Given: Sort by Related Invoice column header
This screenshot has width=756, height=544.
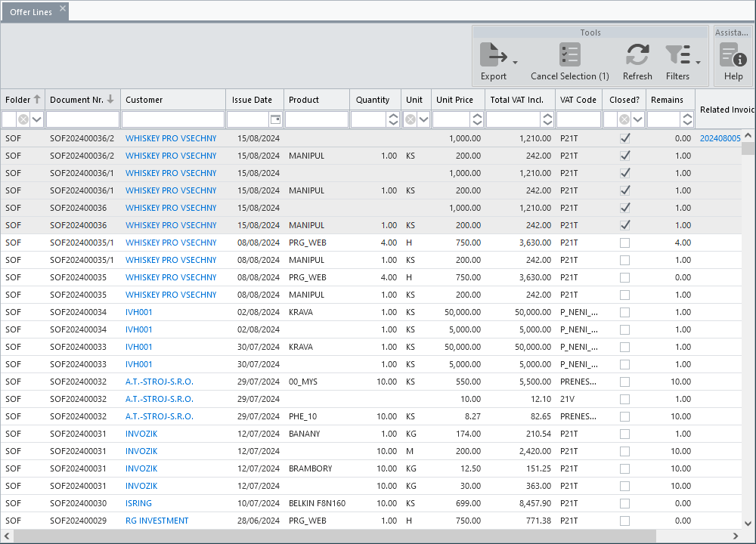Looking at the screenshot, I should coord(724,110).
